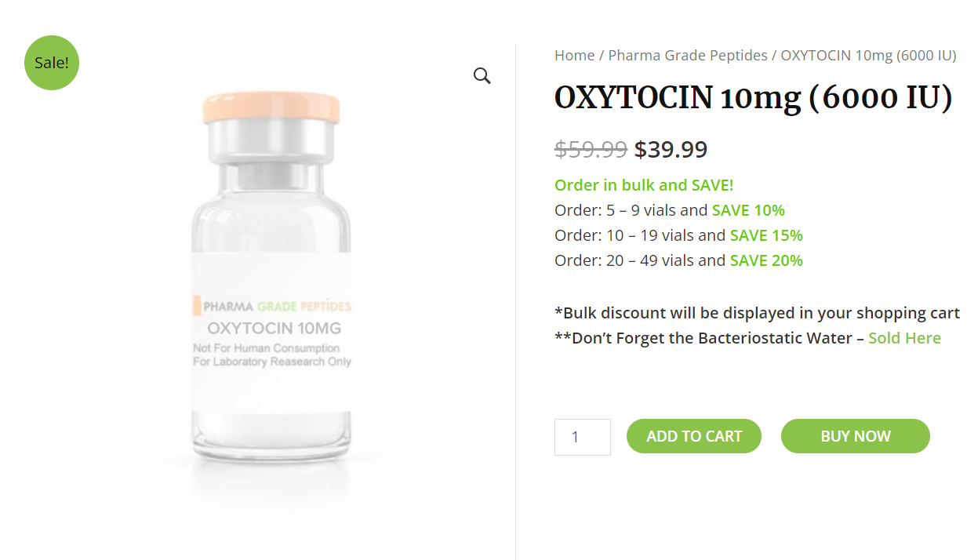The image size is (967, 560).
Task: Click the orange cap of the vial
Action: [271, 108]
